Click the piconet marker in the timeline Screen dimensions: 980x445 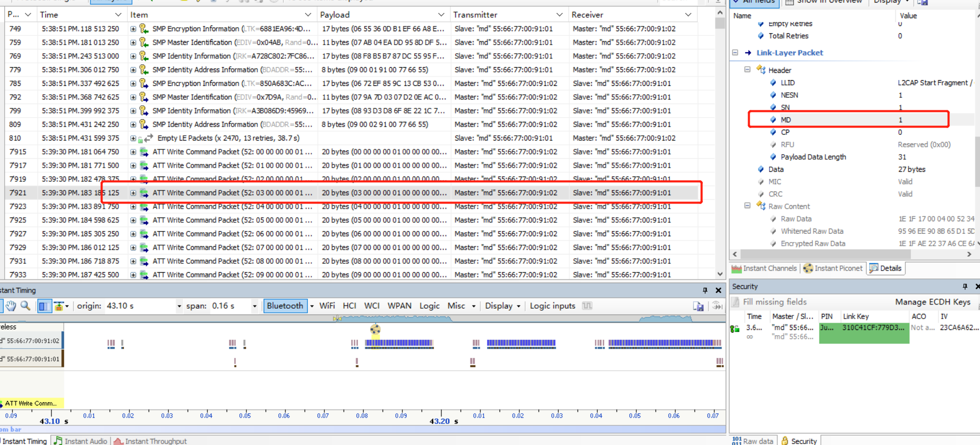(375, 329)
